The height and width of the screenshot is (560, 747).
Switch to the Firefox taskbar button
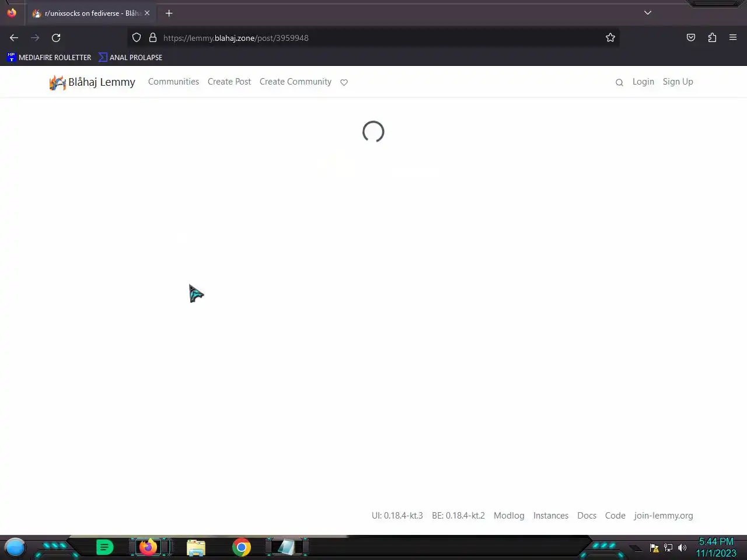point(148,547)
